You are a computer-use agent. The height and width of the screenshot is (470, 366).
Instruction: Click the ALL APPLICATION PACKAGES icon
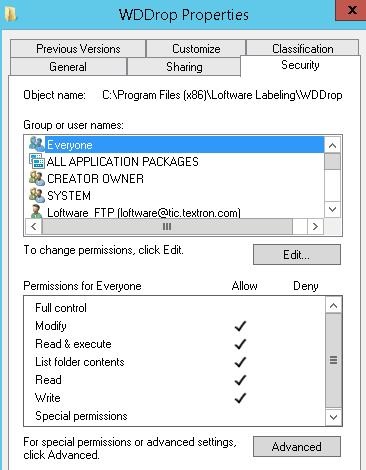click(x=37, y=161)
